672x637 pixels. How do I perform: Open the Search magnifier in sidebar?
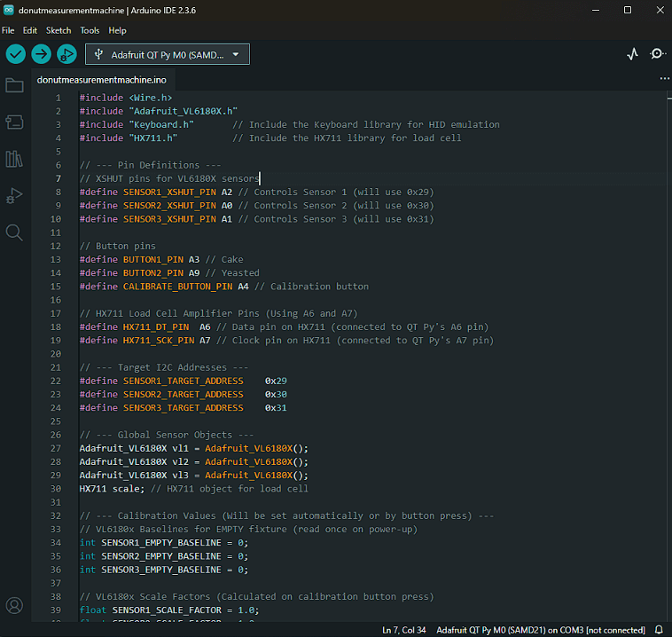14,232
